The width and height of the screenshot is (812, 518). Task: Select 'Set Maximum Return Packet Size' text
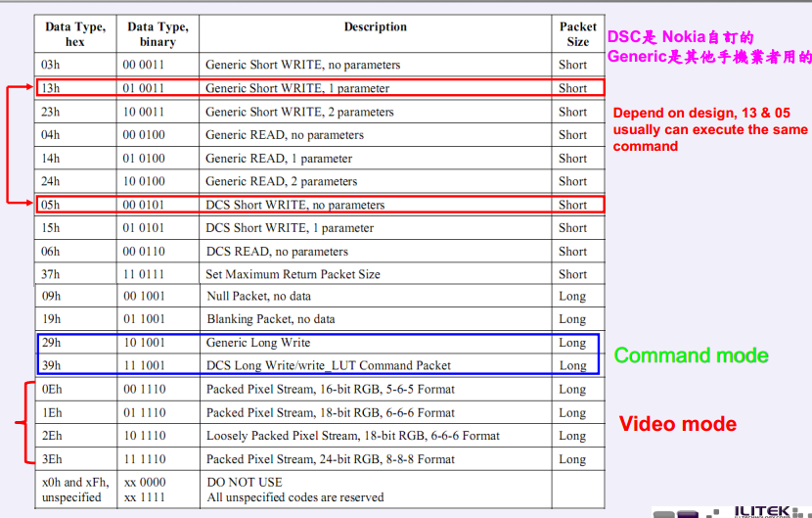tap(293, 274)
